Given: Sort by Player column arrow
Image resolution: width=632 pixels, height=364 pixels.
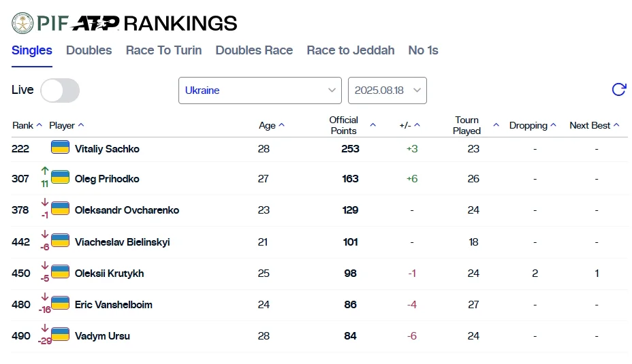Looking at the screenshot, I should 81,125.
